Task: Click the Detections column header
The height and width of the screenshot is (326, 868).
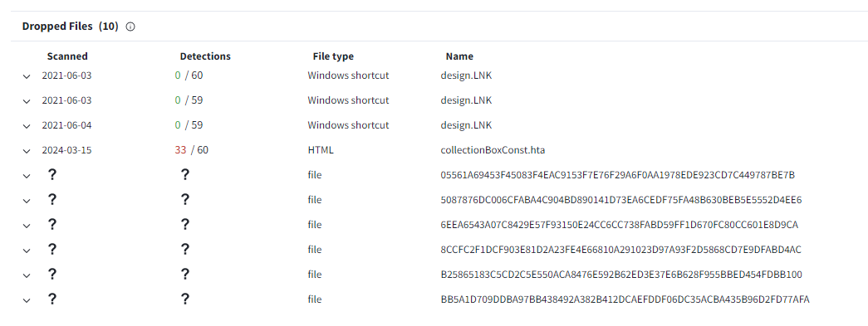Action: click(x=205, y=56)
